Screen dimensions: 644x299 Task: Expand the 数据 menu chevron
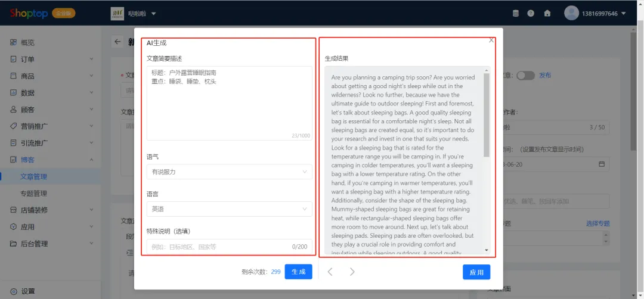click(91, 93)
